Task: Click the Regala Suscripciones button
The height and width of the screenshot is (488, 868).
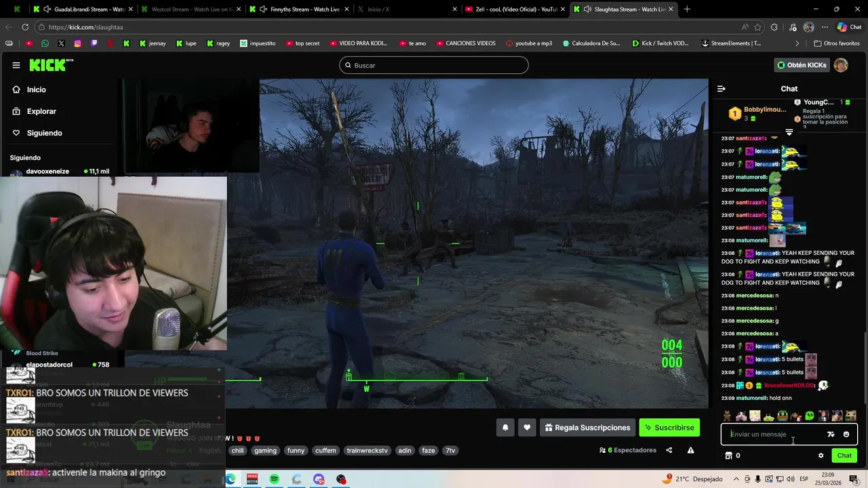Action: tap(587, 428)
